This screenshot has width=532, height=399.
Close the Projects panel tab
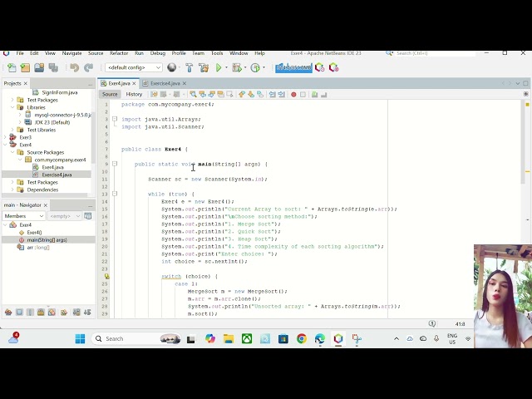pos(26,83)
